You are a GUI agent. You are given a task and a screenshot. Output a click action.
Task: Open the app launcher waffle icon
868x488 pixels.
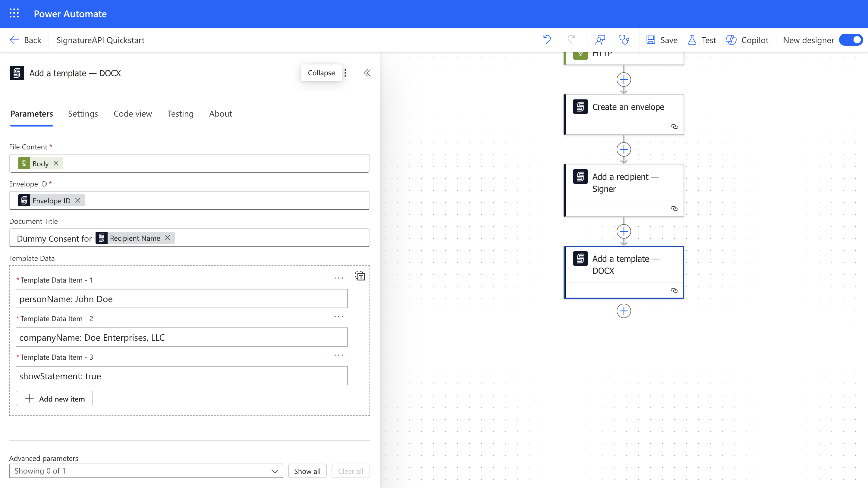14,14
